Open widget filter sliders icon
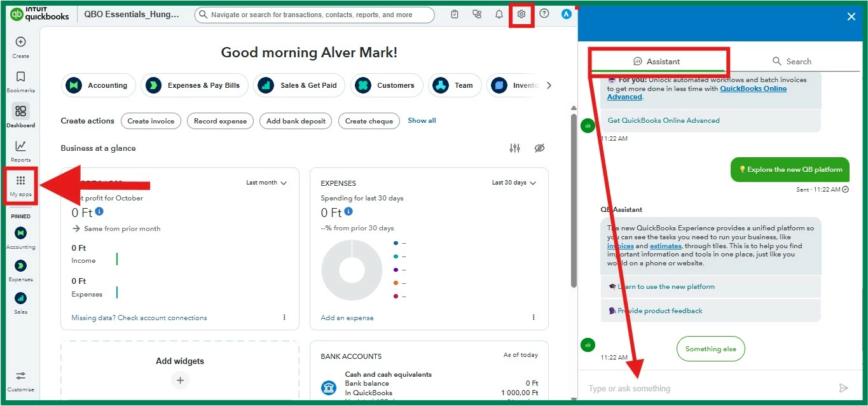Screen dimensions: 868x406 click(x=515, y=148)
